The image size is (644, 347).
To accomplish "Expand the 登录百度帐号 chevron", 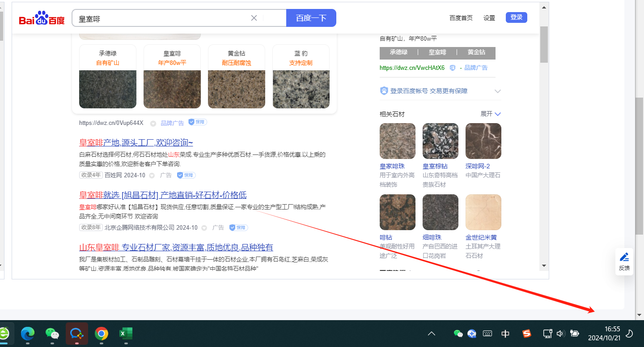I will pyautogui.click(x=498, y=91).
